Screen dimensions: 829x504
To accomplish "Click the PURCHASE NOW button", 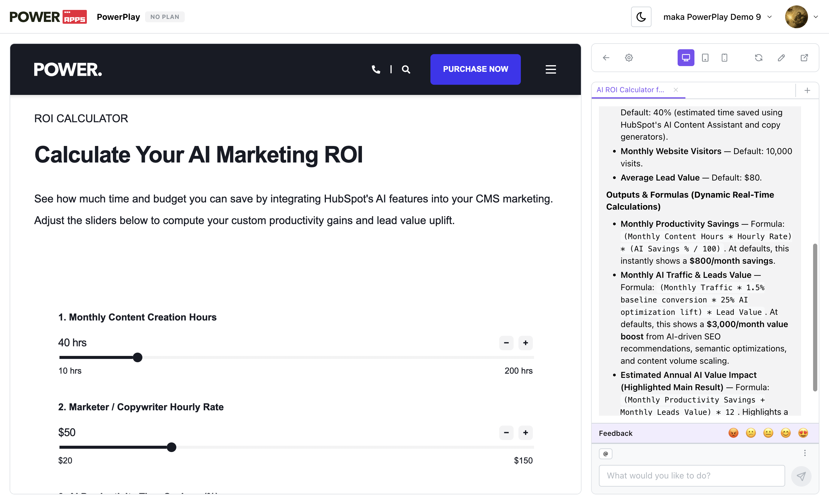I will tap(475, 69).
